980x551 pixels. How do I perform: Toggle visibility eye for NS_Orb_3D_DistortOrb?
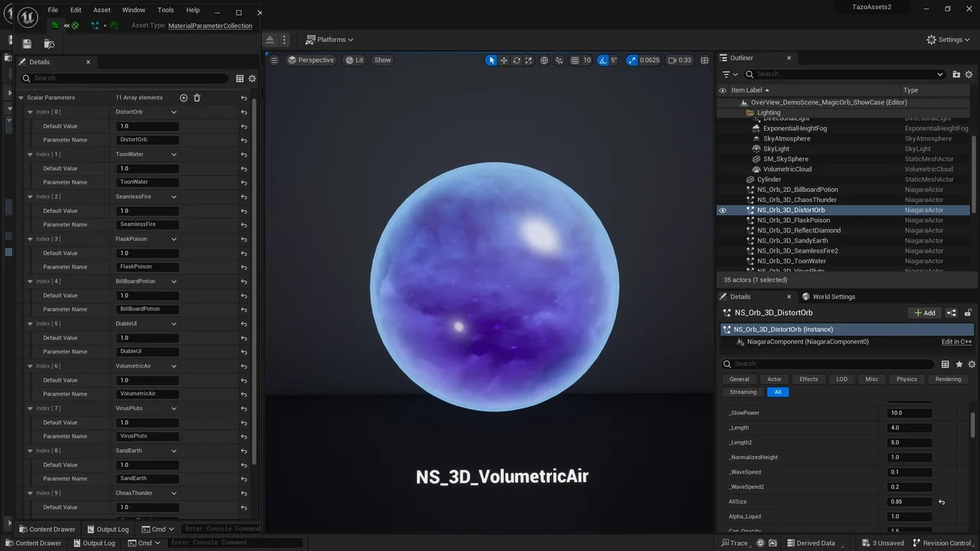[722, 210]
